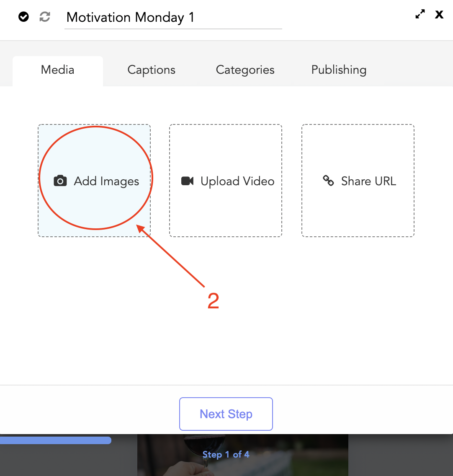
Task: Switch to the Captions tab
Action: click(151, 70)
